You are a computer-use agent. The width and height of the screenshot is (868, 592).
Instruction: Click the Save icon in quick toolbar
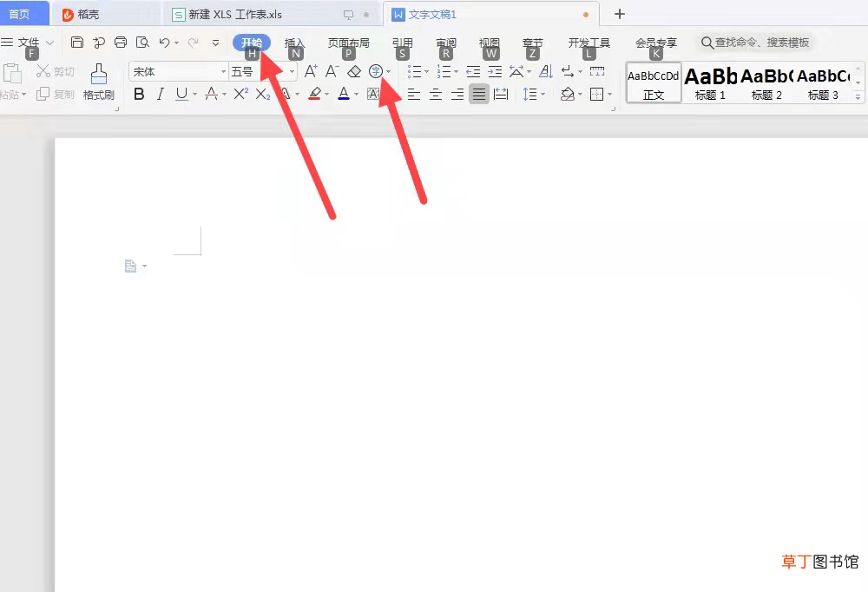[77, 42]
